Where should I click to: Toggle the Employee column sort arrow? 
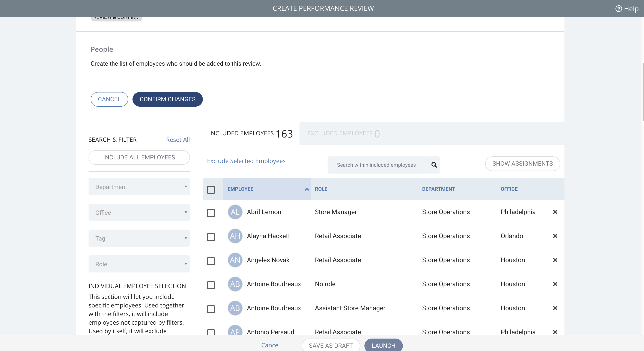pos(307,189)
